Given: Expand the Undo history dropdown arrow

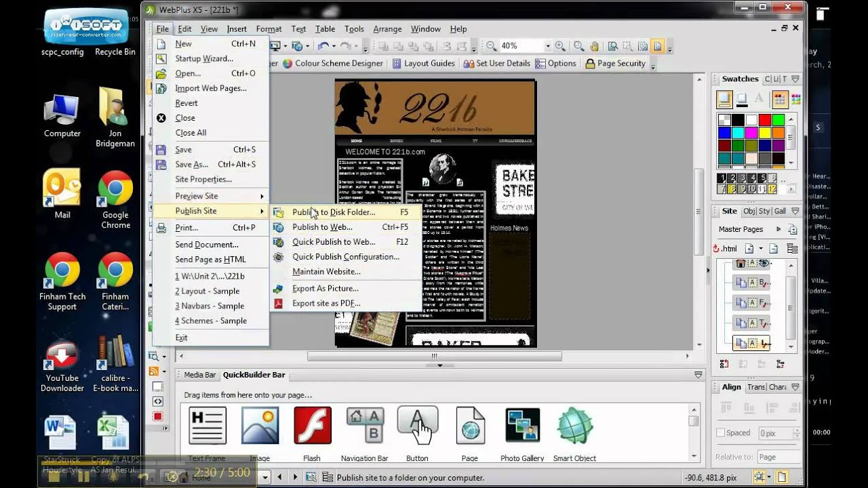Looking at the screenshot, I should pos(334,46).
